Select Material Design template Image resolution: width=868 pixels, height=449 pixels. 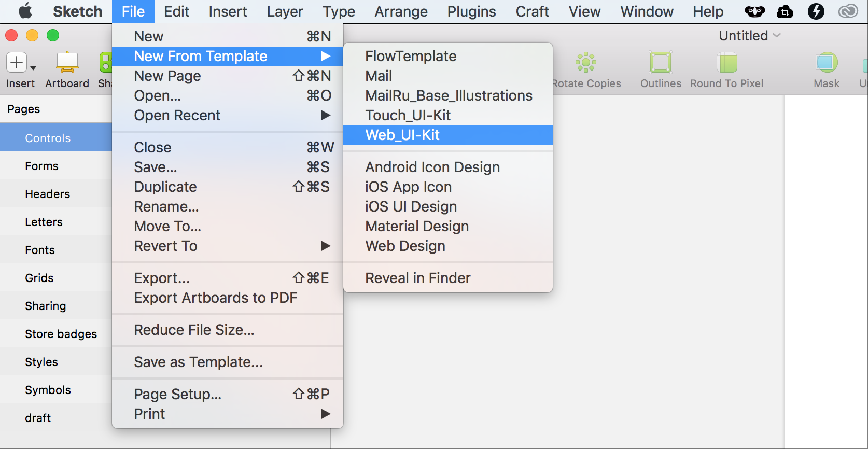click(x=417, y=226)
